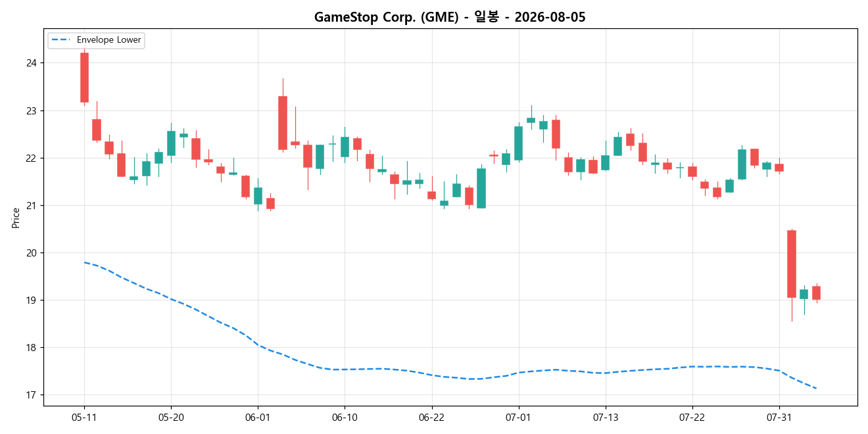Click the chart title GameStop Corp. (GME)
868x434 pixels.
(x=450, y=17)
